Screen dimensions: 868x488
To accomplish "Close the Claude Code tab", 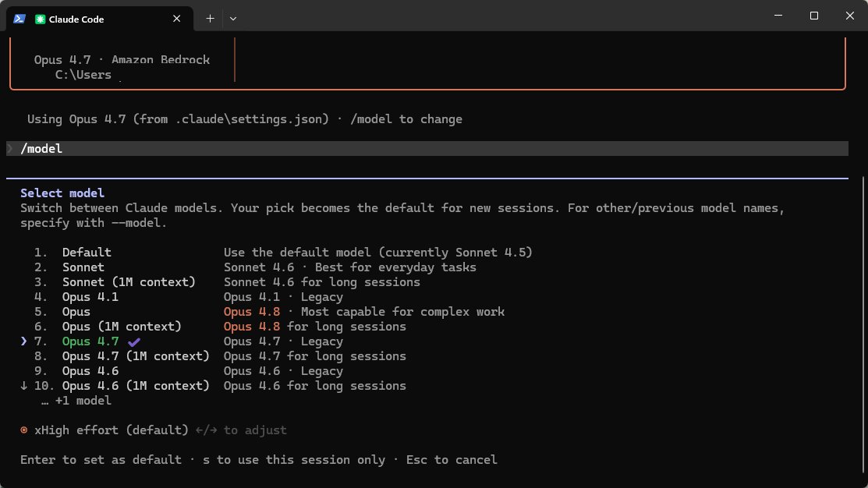I will 176,19.
